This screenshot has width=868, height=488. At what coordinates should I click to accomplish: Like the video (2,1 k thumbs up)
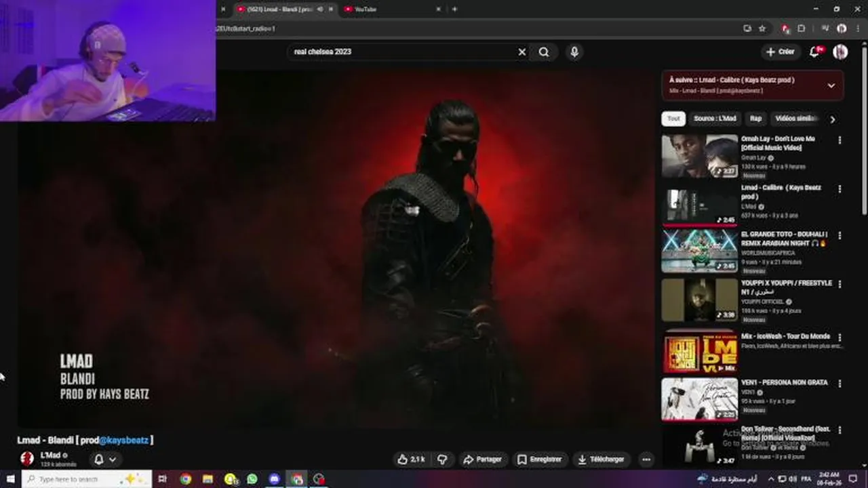tap(411, 460)
